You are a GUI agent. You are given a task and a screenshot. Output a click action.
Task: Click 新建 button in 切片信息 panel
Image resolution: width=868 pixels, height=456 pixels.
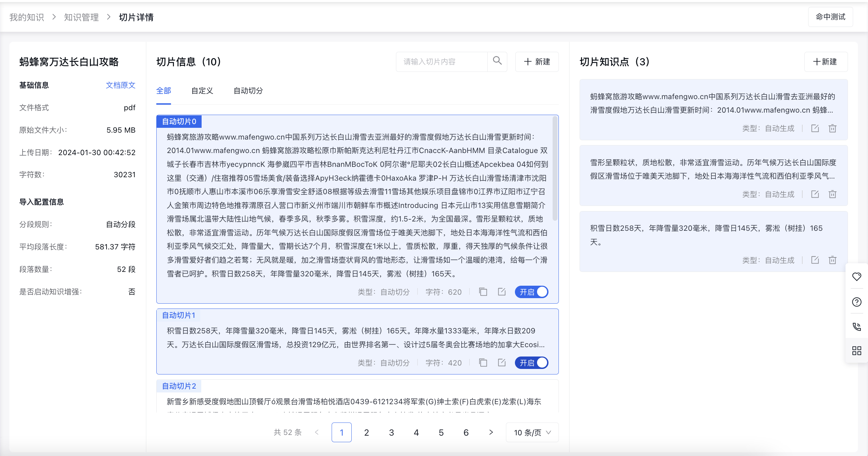coord(537,61)
